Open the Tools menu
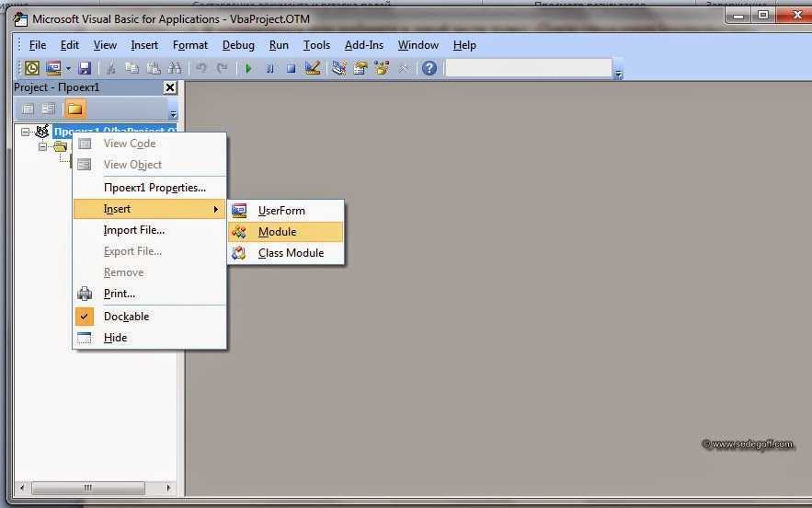Image resolution: width=812 pixels, height=508 pixels. pyautogui.click(x=316, y=46)
